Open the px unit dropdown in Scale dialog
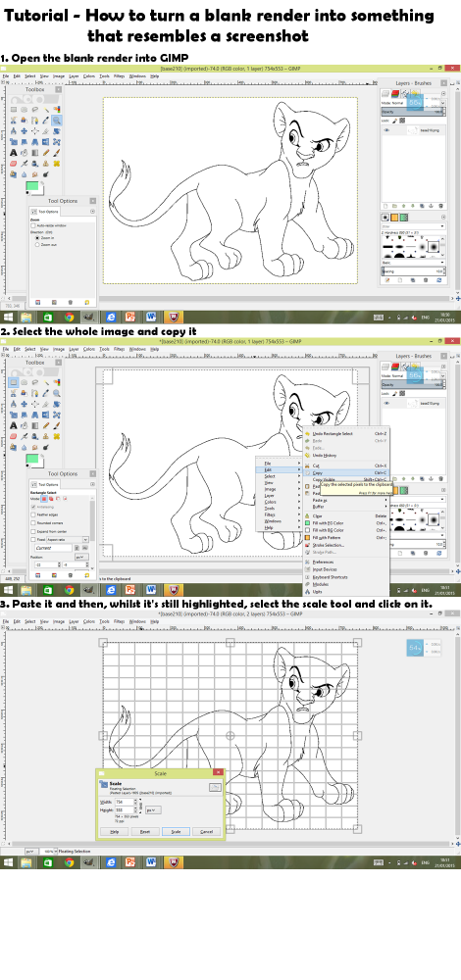Viewport: 461px width, 980px height. coord(153,810)
